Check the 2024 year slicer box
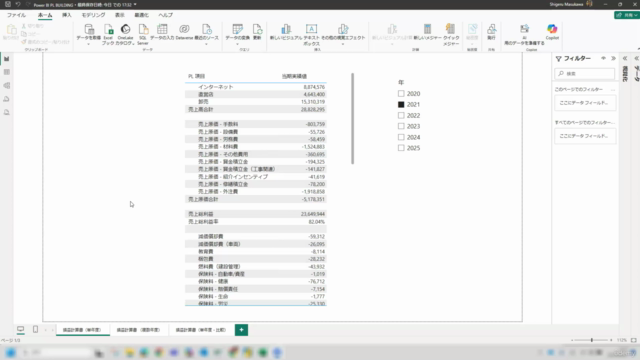The image size is (640, 360). (401, 137)
